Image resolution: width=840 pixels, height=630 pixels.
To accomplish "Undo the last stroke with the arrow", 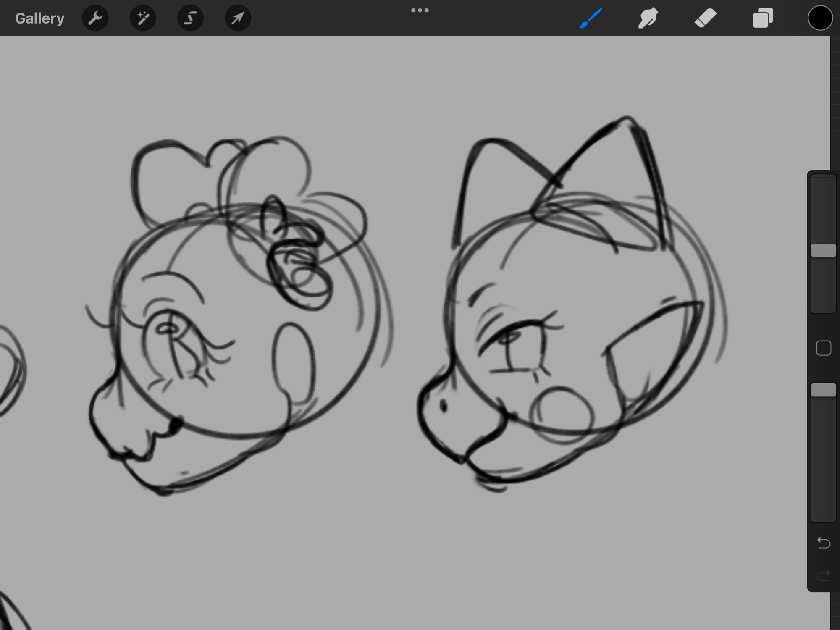I will [x=823, y=543].
